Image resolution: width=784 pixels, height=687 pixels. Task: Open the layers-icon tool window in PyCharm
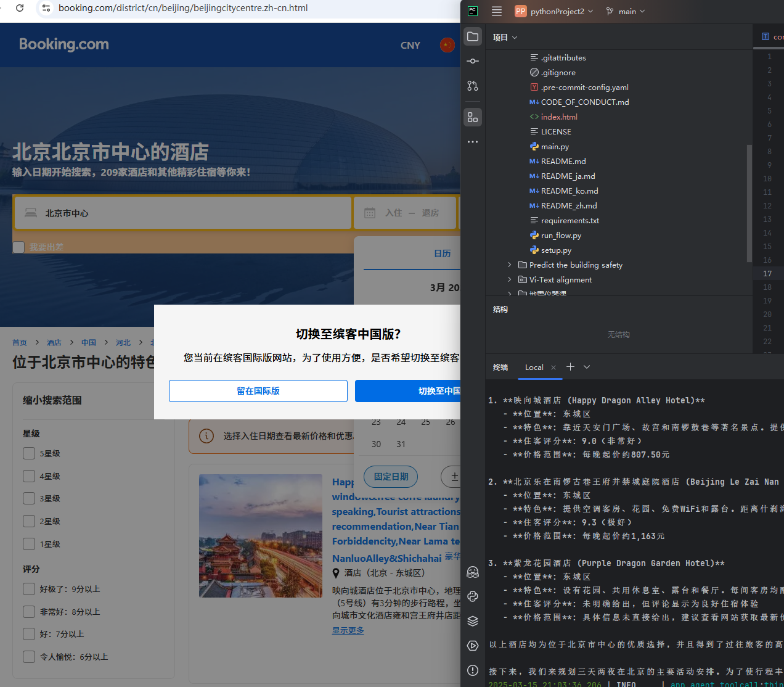coord(473,621)
